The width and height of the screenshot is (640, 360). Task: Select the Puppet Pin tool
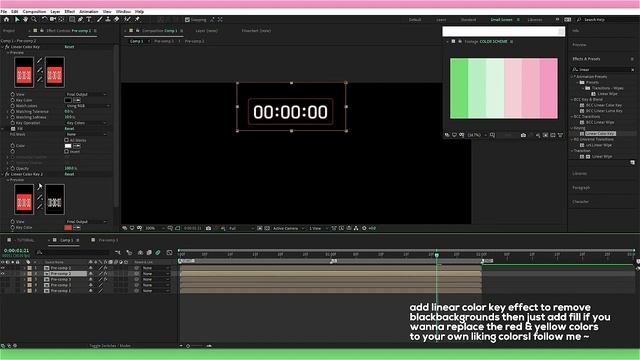(137, 19)
